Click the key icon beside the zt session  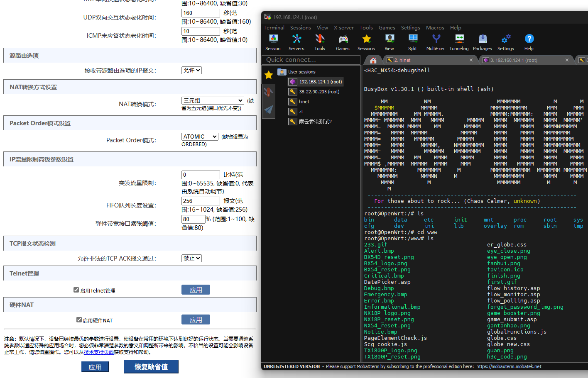tap(293, 112)
